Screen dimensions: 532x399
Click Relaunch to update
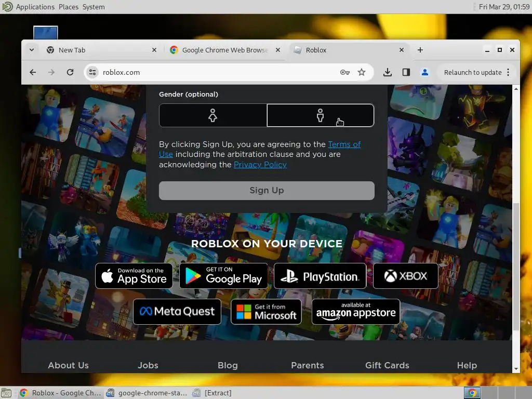click(x=473, y=72)
